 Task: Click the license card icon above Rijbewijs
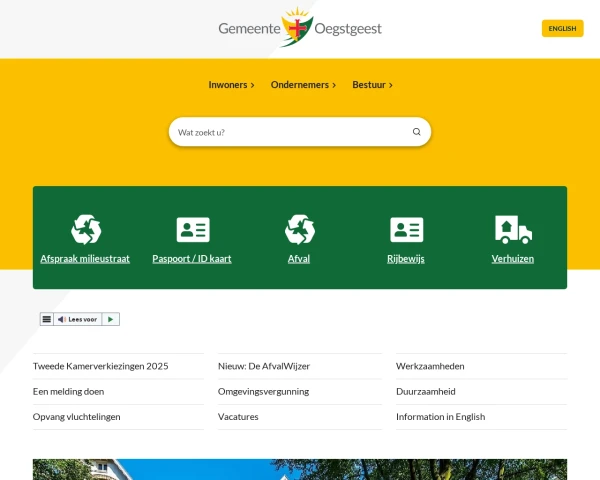pos(406,230)
